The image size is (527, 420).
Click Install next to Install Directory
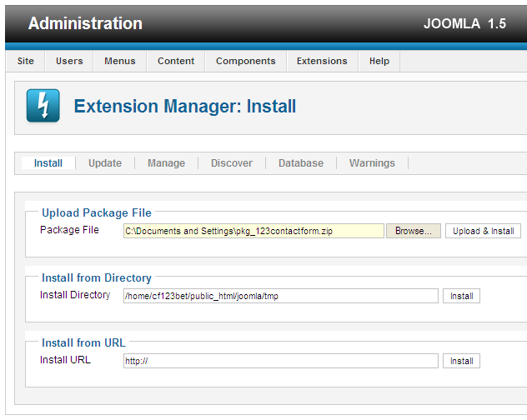(x=461, y=296)
